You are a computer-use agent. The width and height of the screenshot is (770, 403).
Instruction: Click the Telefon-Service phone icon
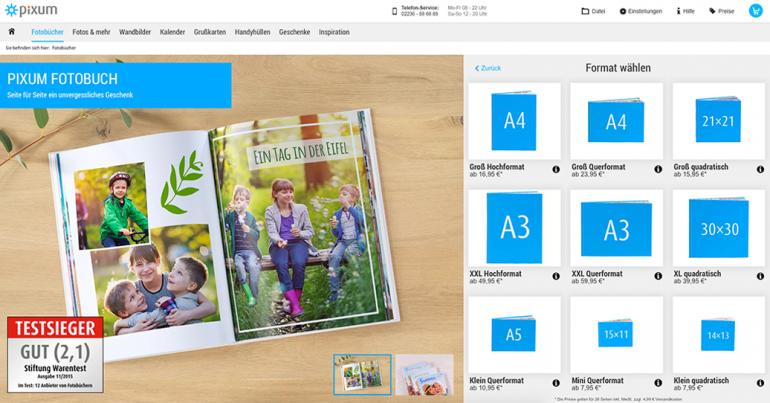tap(394, 11)
